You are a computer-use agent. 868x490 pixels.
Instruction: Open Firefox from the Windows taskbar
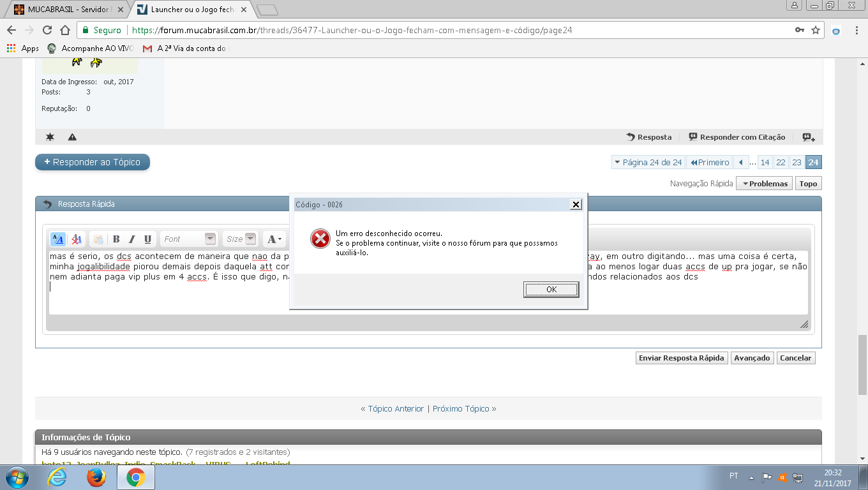coord(96,477)
